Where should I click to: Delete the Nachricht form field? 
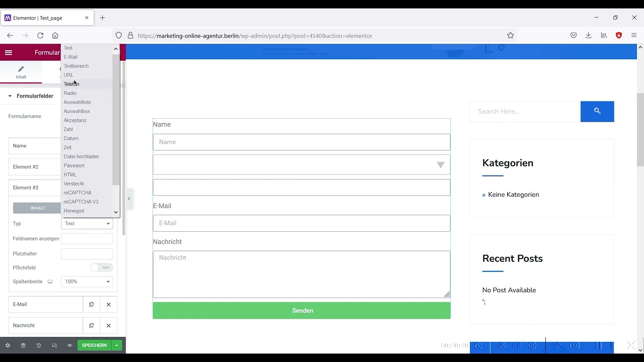[x=108, y=326]
